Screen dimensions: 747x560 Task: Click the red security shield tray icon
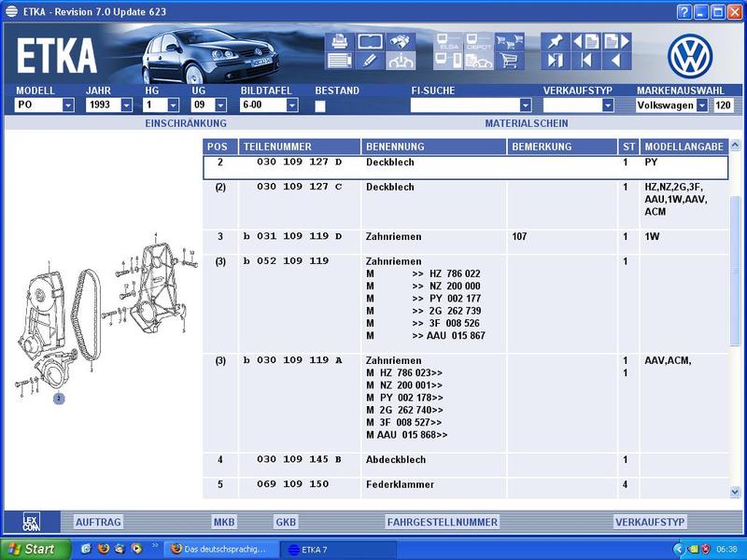point(706,549)
